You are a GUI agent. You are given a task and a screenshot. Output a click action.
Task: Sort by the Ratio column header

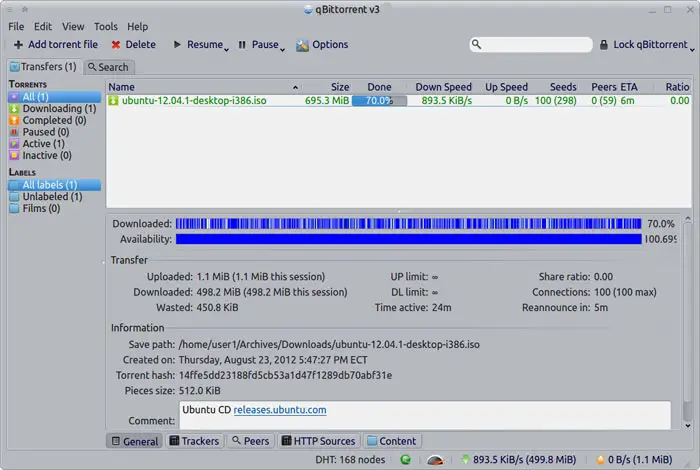pyautogui.click(x=677, y=87)
